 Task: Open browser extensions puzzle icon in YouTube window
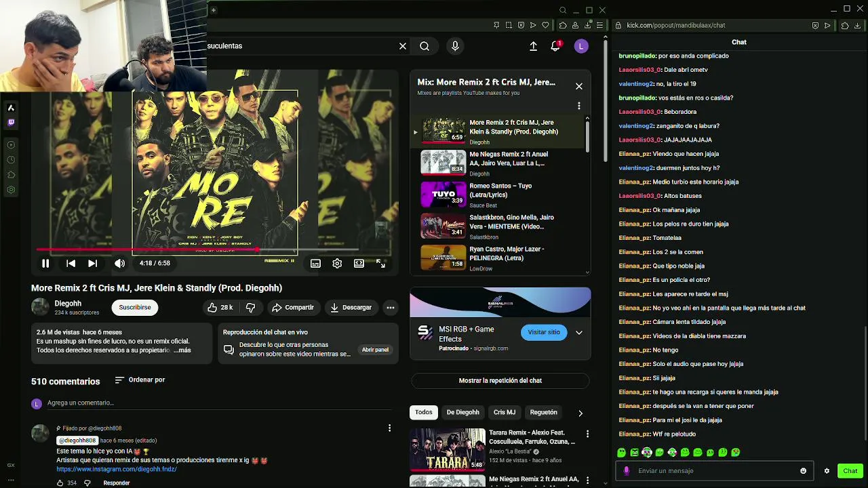563,25
